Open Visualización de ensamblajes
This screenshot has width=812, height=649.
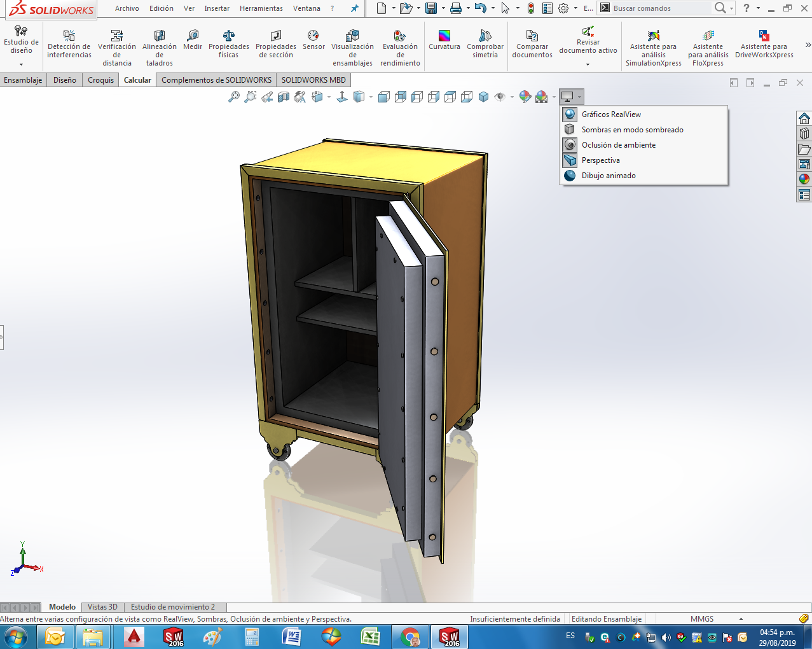tap(352, 48)
